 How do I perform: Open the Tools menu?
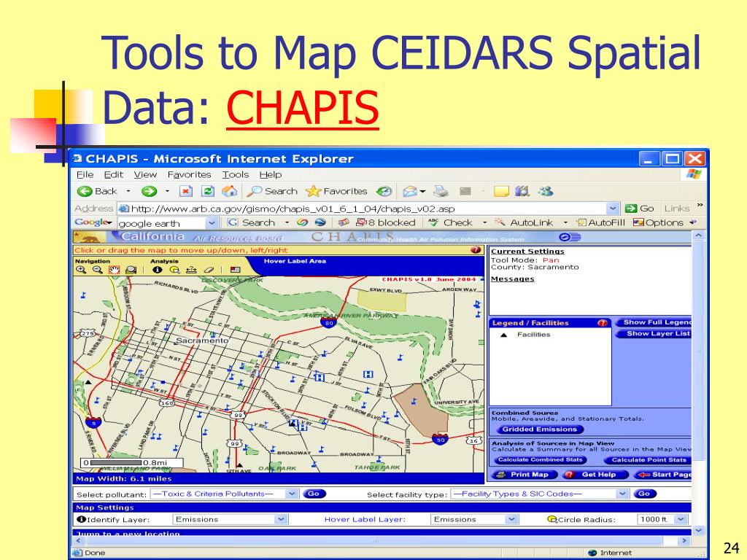click(x=236, y=175)
